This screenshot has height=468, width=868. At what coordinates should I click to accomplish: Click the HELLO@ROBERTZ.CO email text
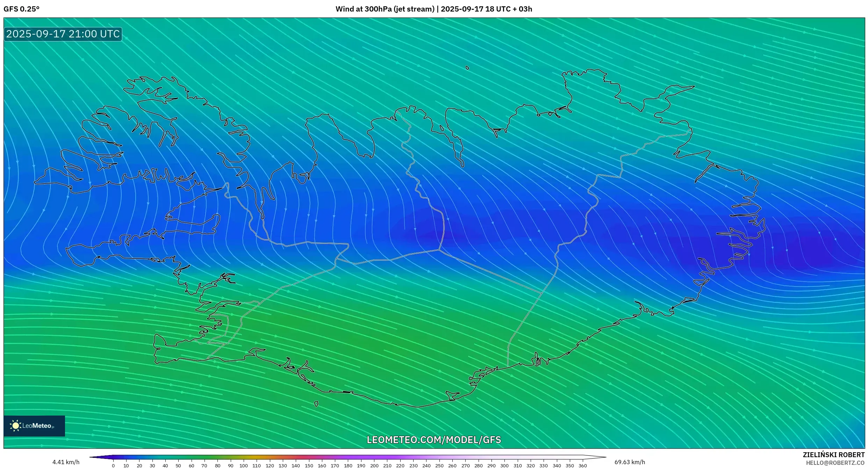tap(835, 463)
